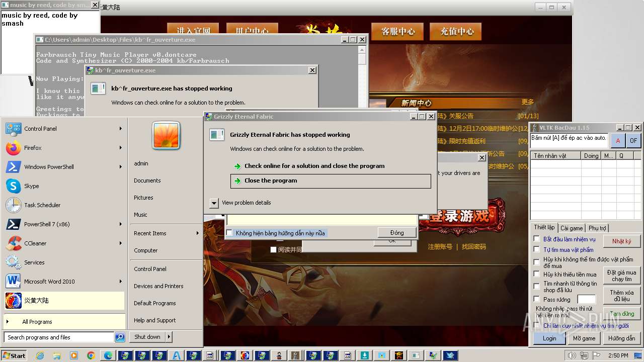This screenshot has width=644, height=362.
Task: Click the Pass rương password input box
Action: click(x=586, y=299)
